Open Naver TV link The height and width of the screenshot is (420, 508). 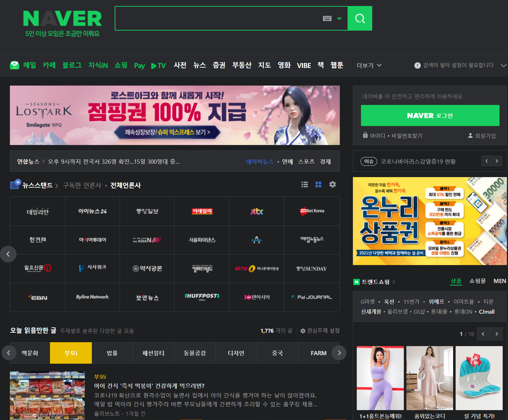click(x=158, y=65)
